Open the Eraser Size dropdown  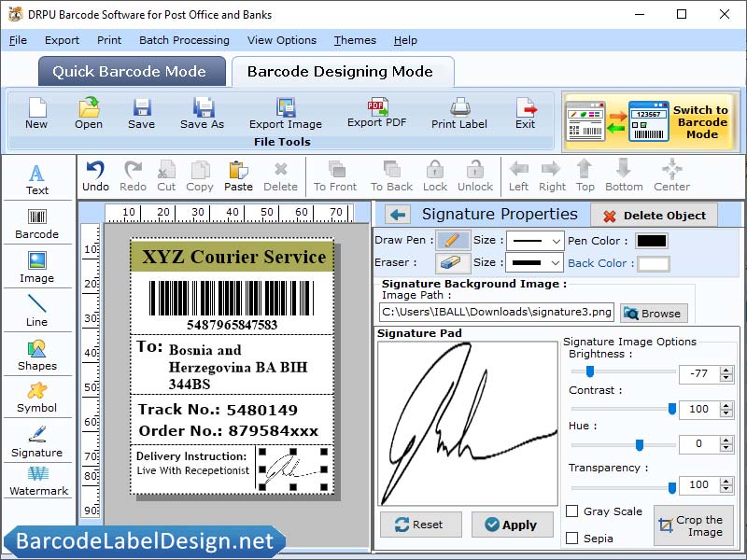[x=535, y=262]
